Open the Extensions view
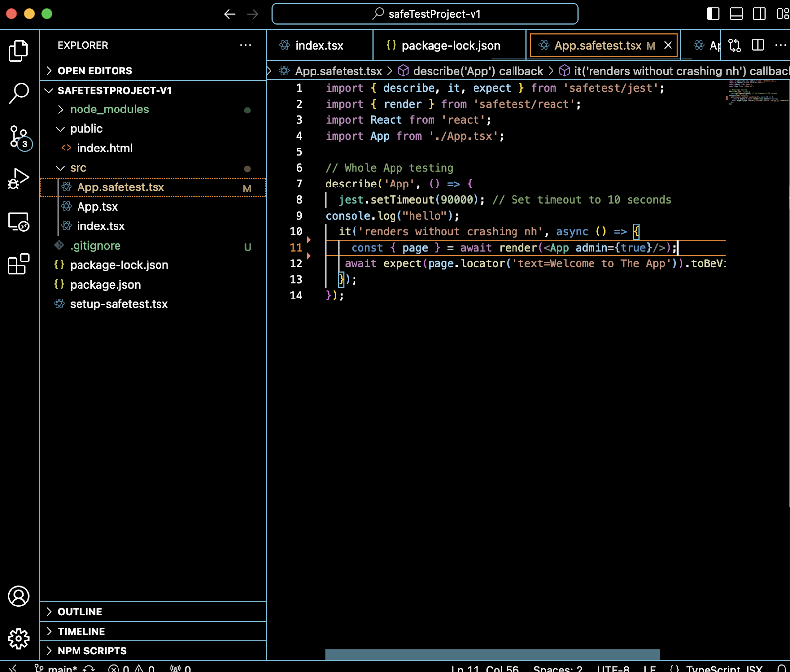 tap(19, 264)
